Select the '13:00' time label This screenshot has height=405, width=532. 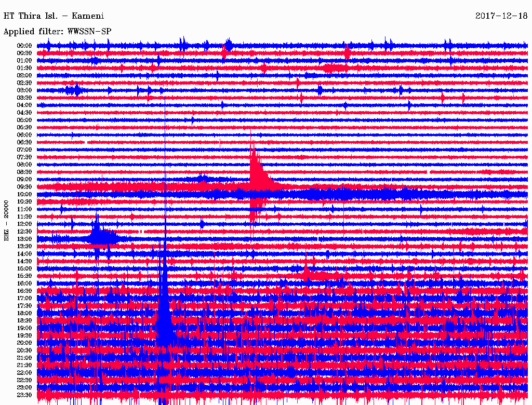coord(24,239)
